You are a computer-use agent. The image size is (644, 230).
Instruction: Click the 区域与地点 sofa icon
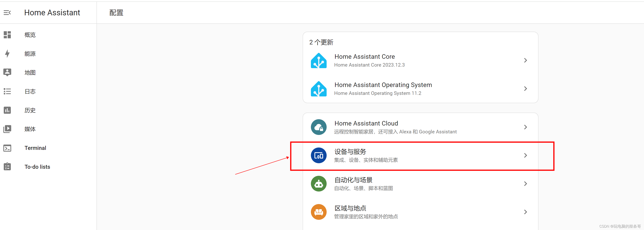(320, 212)
